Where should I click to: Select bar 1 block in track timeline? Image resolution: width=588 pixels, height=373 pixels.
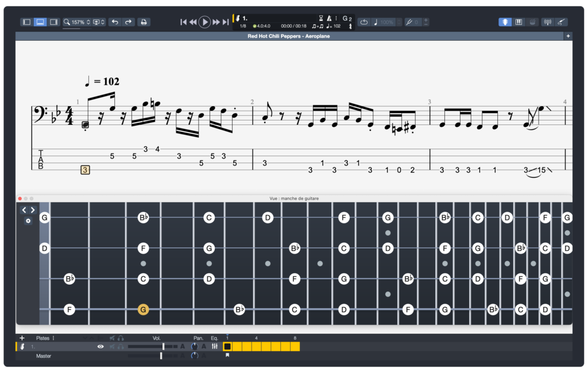pos(227,347)
